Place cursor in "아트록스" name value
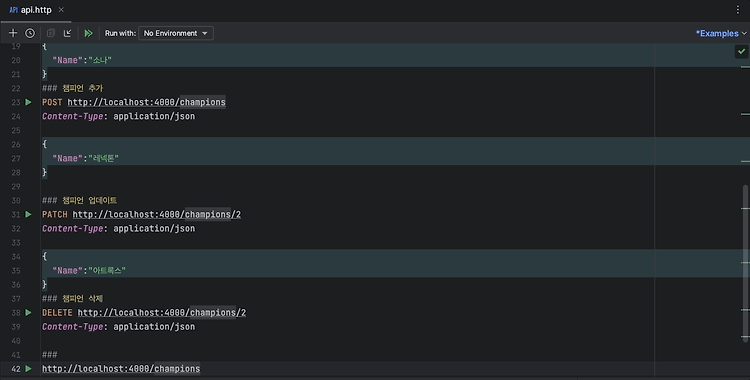 pyautogui.click(x=107, y=270)
